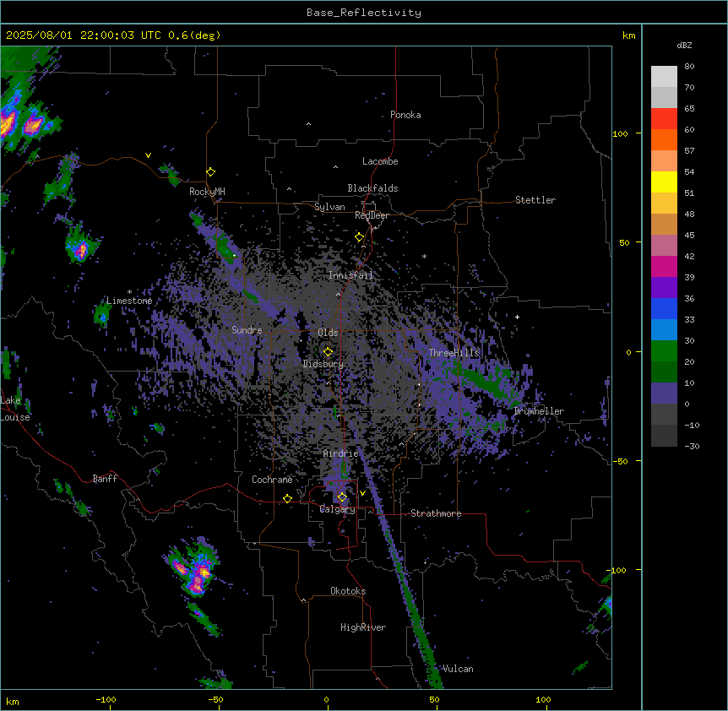The image size is (728, 711).
Task: Select the yellow 51-54 dBZ legend swatch
Action: coord(664,182)
